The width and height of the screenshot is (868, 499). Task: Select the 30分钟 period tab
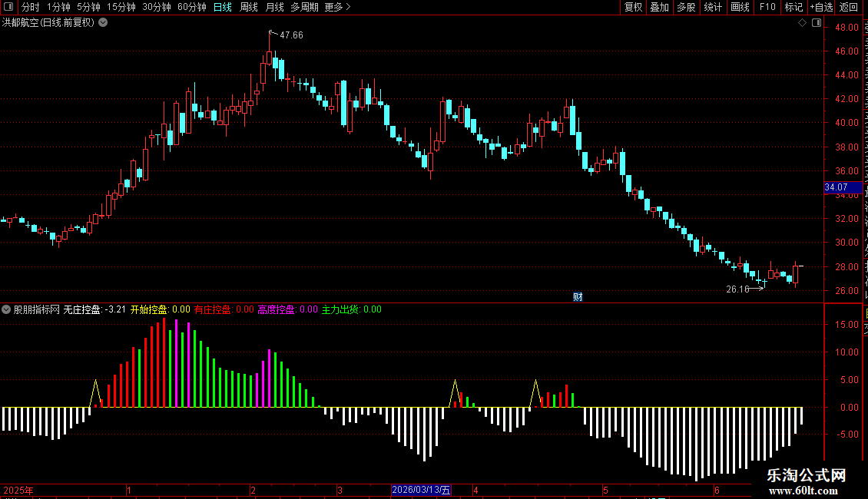(x=157, y=7)
